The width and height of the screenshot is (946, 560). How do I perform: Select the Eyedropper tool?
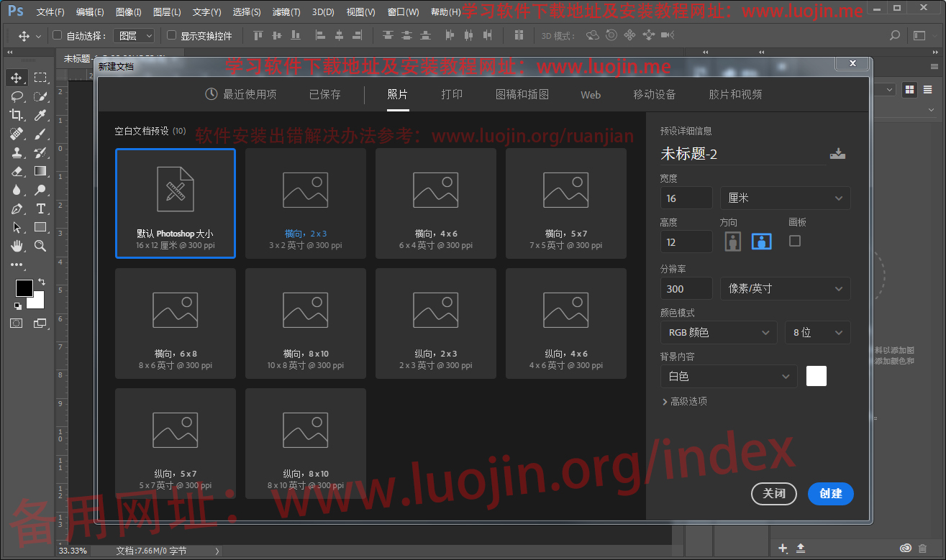(40, 115)
